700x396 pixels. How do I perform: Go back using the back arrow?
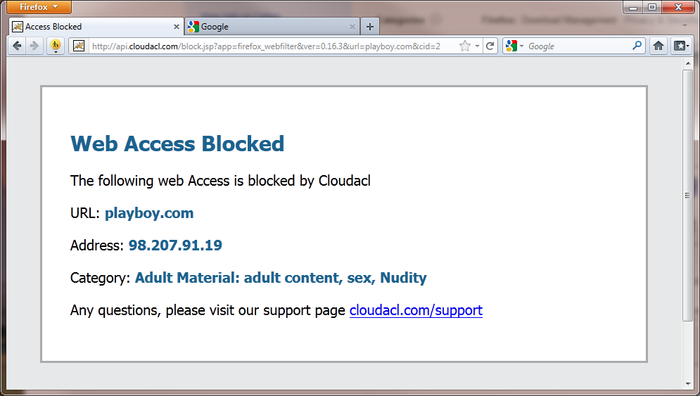(17, 46)
